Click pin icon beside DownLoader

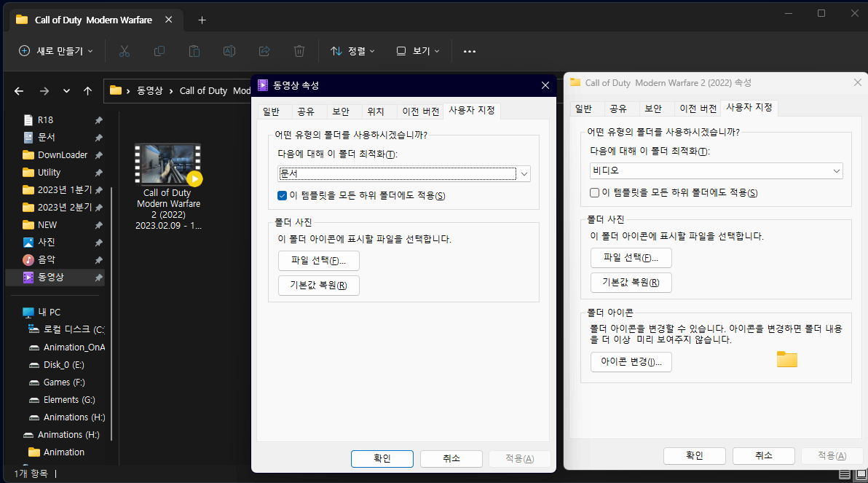[98, 155]
